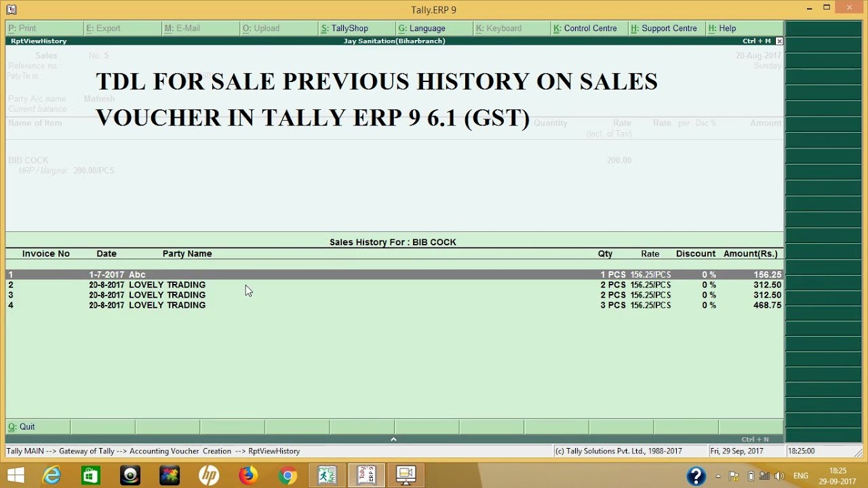Click the 18:25:00 time in status bar

802,451
